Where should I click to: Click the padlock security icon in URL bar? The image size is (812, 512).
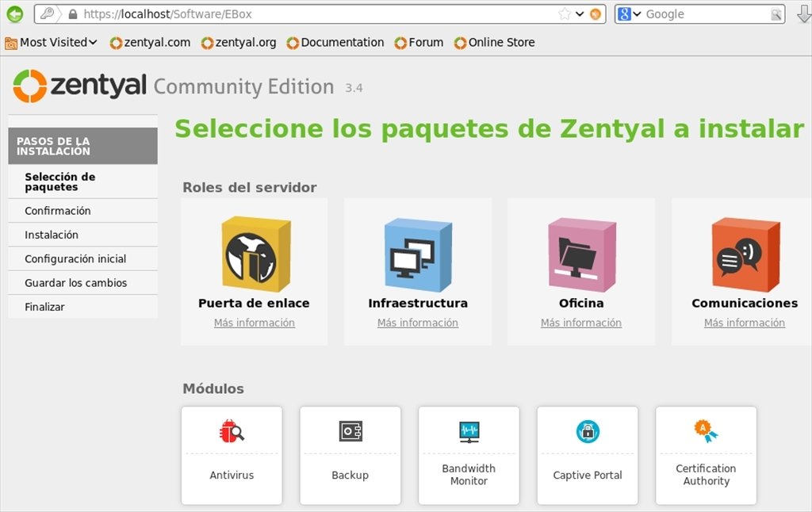click(x=73, y=14)
